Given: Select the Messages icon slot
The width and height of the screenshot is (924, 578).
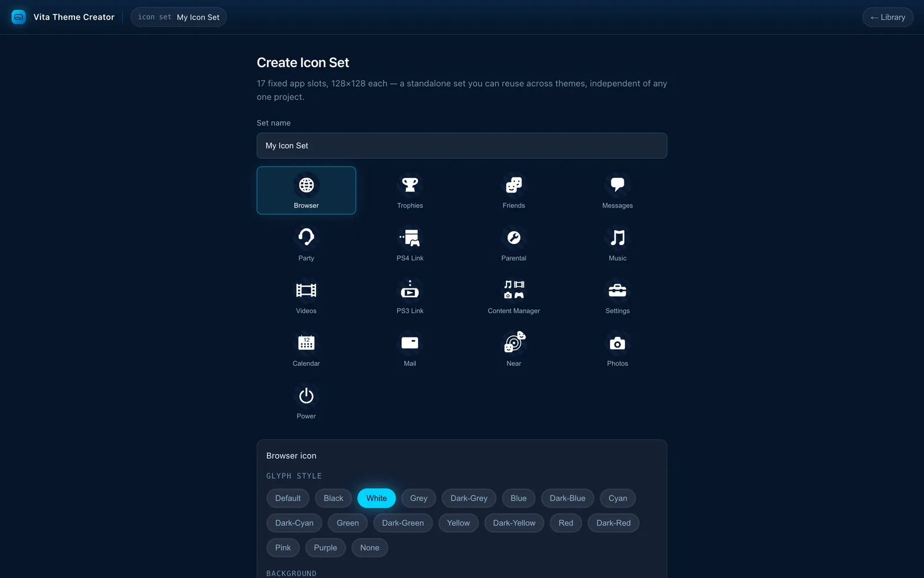Looking at the screenshot, I should click(x=617, y=190).
